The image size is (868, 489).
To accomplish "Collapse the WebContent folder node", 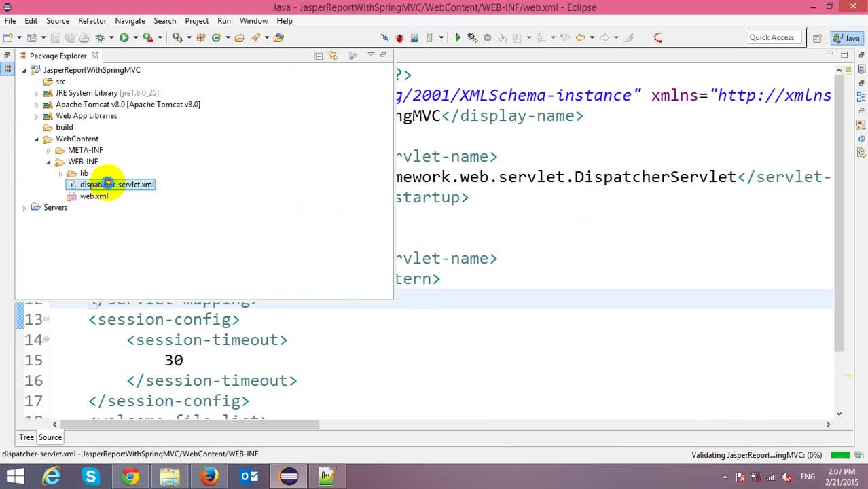I will click(37, 139).
